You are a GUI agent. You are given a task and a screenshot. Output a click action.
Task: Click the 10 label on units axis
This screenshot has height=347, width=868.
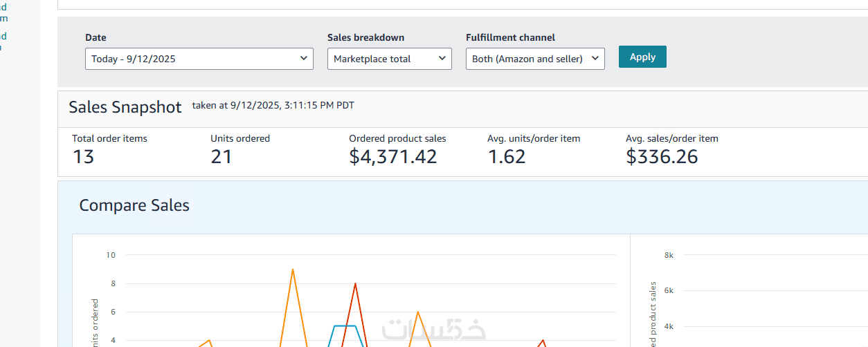pos(111,255)
